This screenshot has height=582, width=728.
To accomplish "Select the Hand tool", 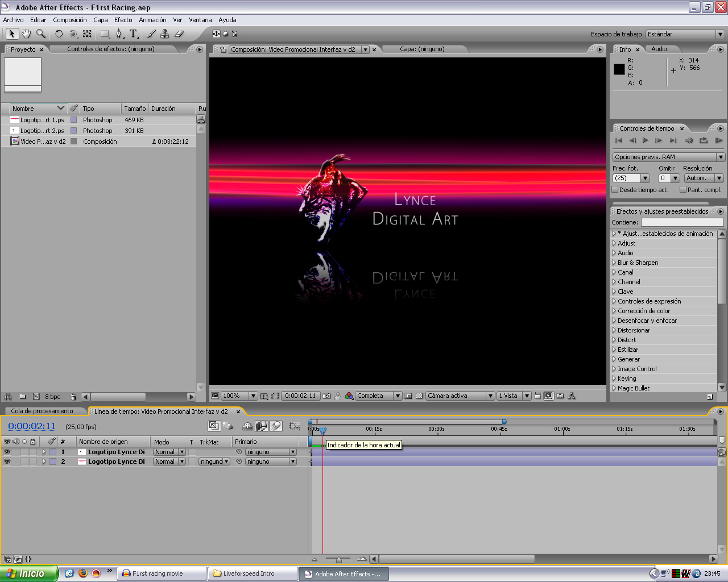I will coord(26,34).
